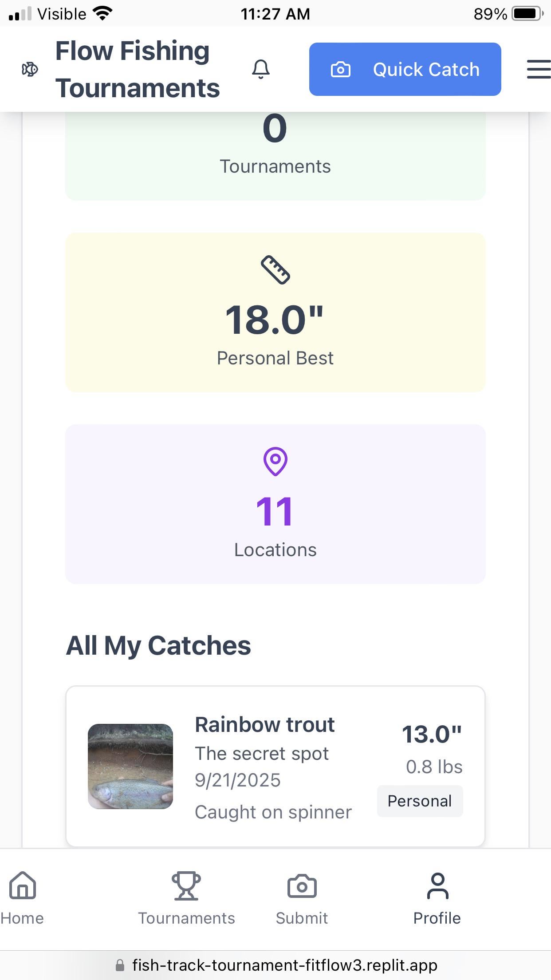Tap the Personal badge on catch

tap(420, 801)
